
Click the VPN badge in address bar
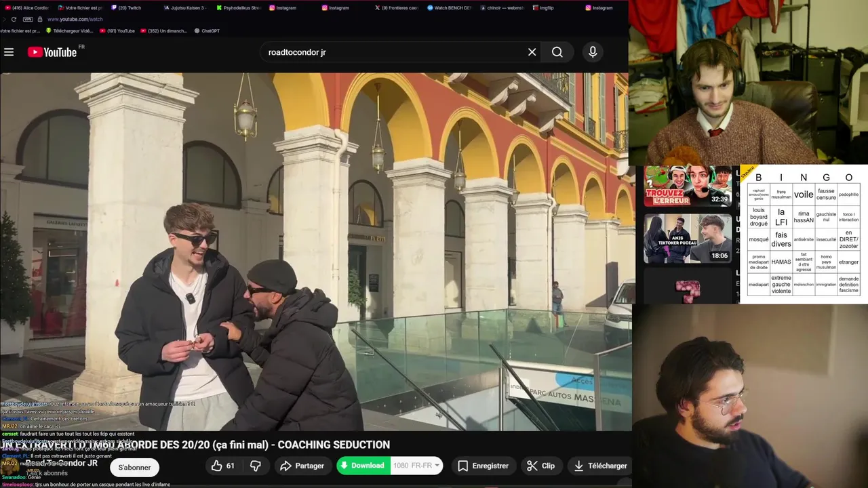pos(28,19)
